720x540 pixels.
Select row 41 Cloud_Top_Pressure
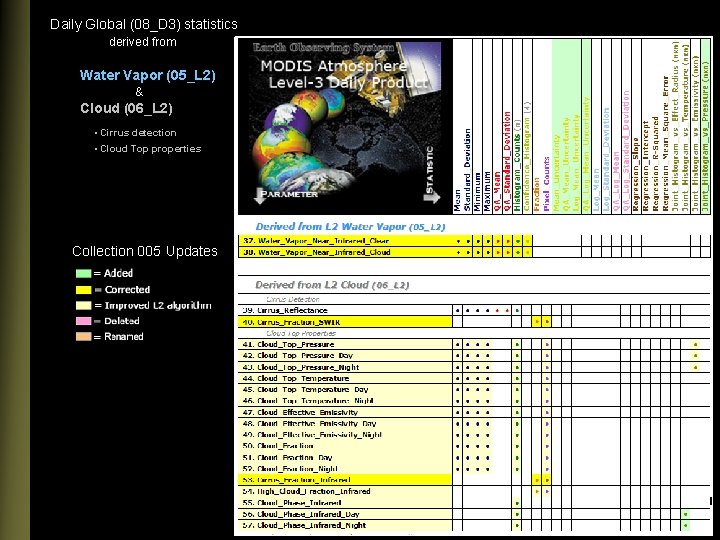tap(474, 344)
